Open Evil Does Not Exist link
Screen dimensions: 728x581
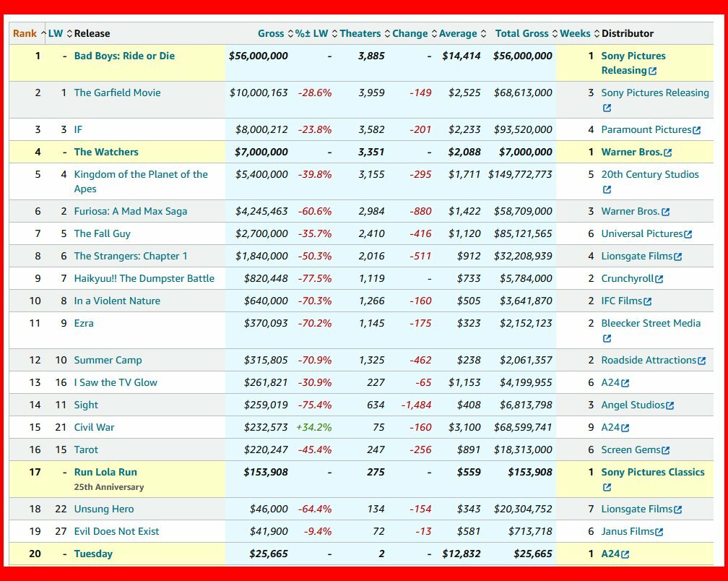pyautogui.click(x=116, y=531)
